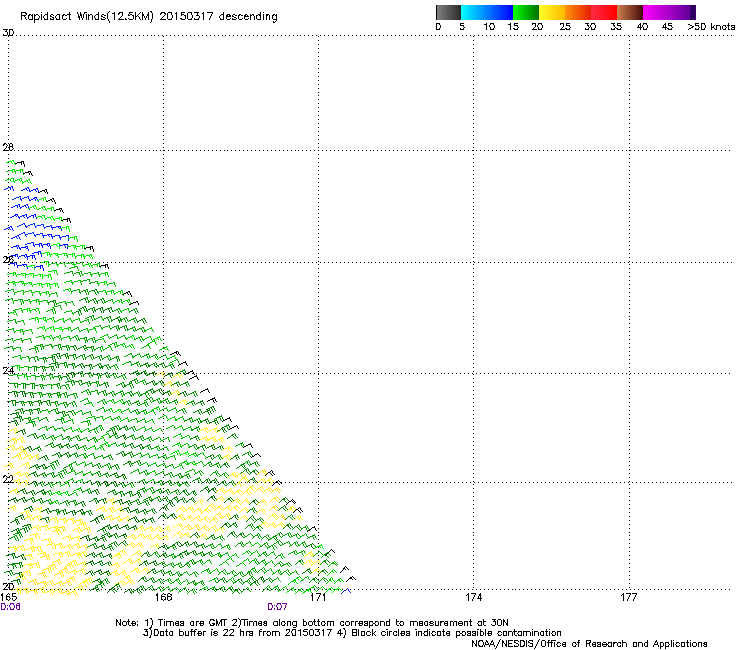Click the longitude label '174'
Viewport: 740px width, 650px height.
click(473, 597)
